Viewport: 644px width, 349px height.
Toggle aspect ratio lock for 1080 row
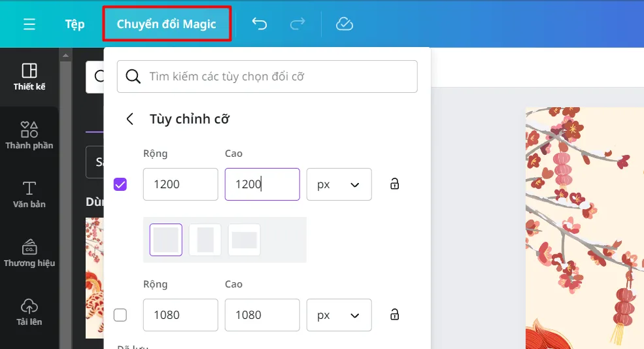[394, 314]
